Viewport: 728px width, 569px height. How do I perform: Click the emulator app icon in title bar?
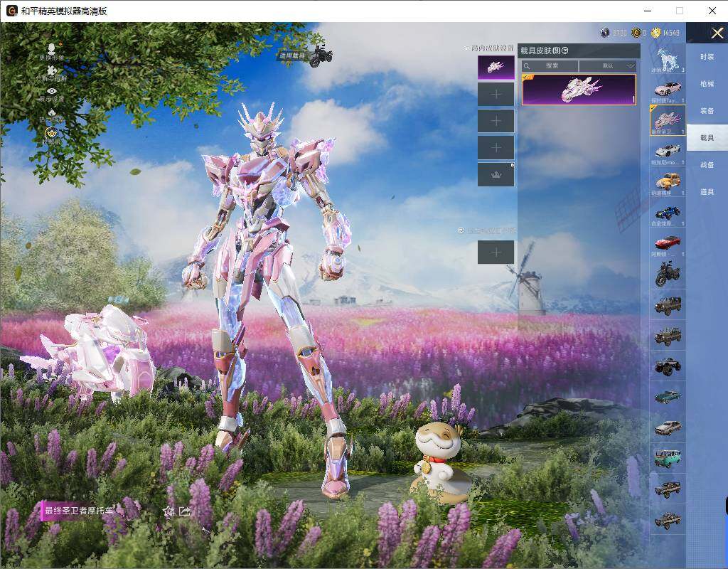tap(11, 11)
